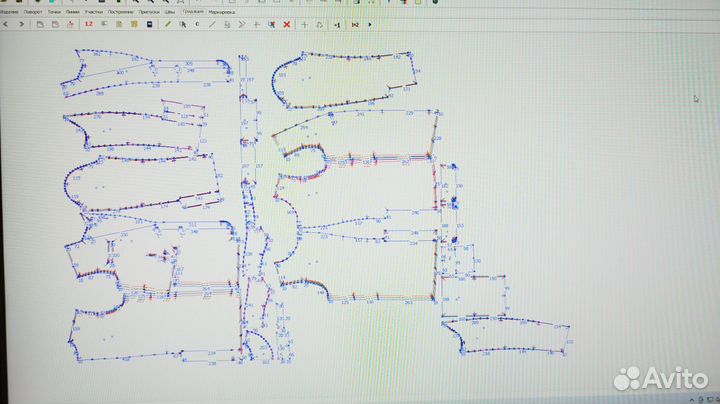
Task: Click the forward arrow in the toolbar
Action: (22, 22)
